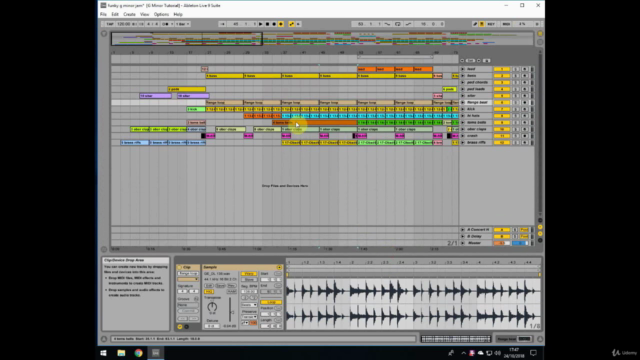Click the arrangement overview thumbnail
Viewport: 640px width, 360px height.
[322, 39]
